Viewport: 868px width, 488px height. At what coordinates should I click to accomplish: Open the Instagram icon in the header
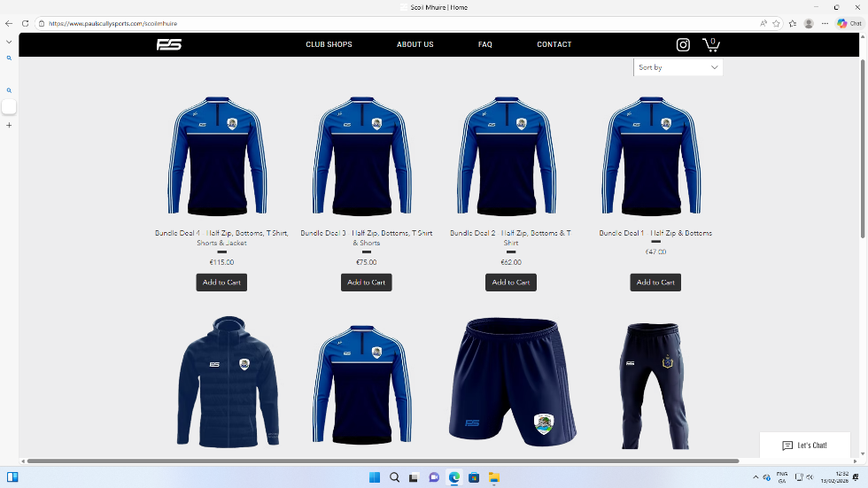tap(683, 44)
